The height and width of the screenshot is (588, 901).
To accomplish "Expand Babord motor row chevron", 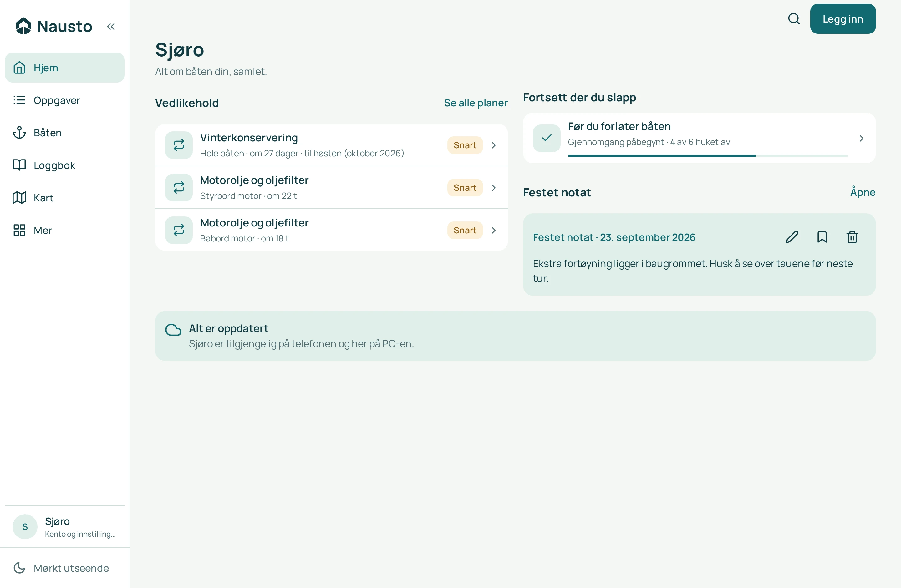I will [494, 230].
